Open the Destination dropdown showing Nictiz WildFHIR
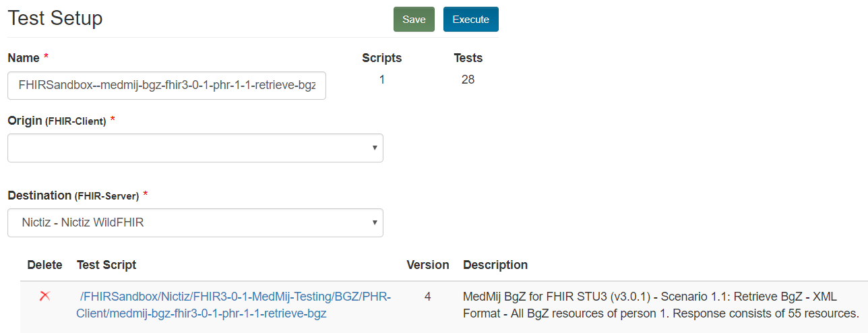Image resolution: width=868 pixels, height=333 pixels. tap(195, 222)
